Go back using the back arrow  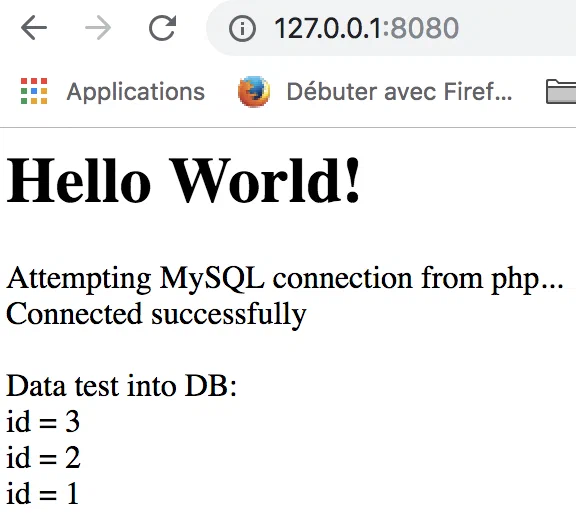tap(34, 28)
